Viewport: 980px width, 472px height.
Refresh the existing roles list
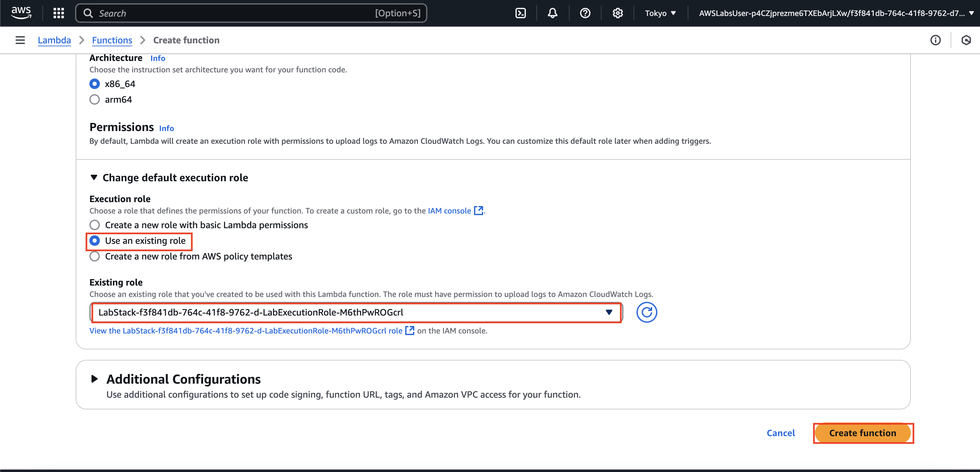(x=646, y=312)
